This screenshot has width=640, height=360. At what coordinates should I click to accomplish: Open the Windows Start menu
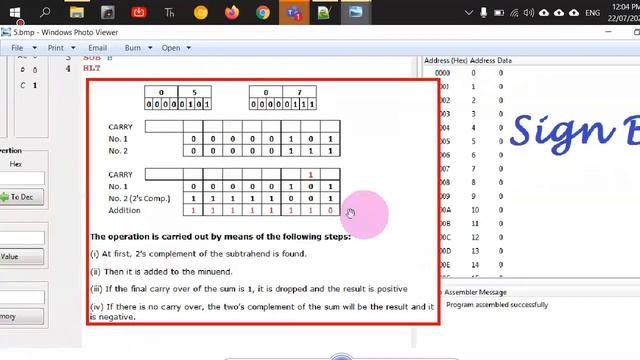15,12
